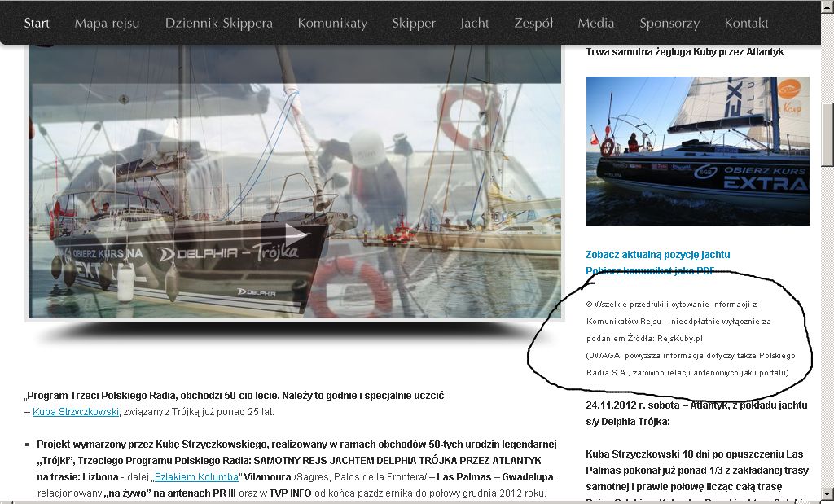Go to the Media section
Image resolution: width=834 pixels, height=504 pixels.
tap(595, 23)
